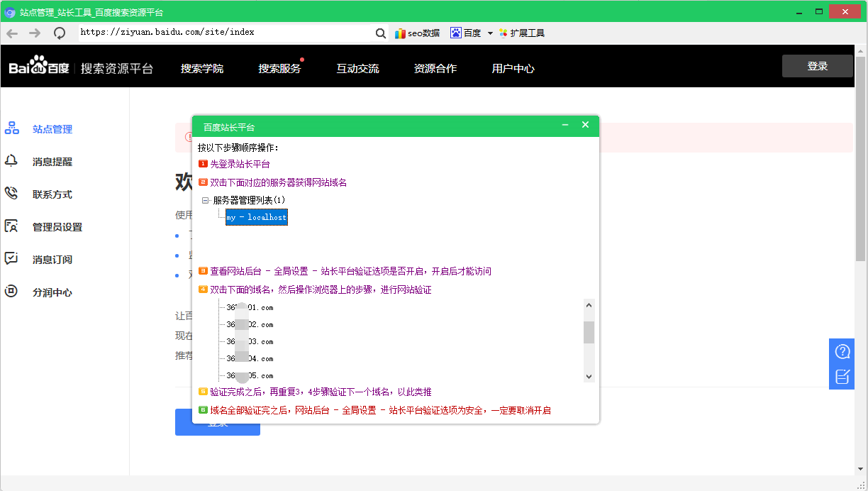Click the 站点管理 sidebar icon
This screenshot has height=491, width=868.
pyautogui.click(x=11, y=128)
